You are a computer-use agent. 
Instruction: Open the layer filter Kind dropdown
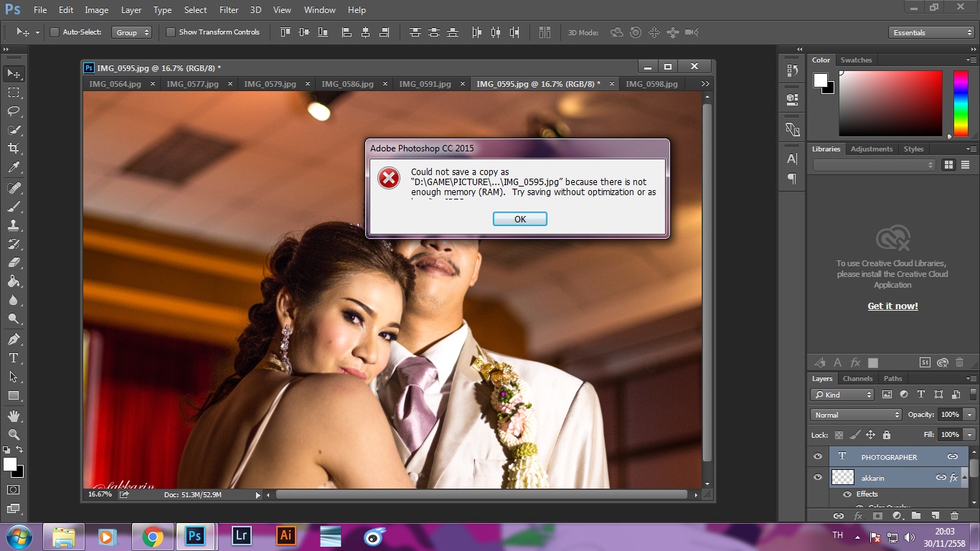pyautogui.click(x=842, y=395)
